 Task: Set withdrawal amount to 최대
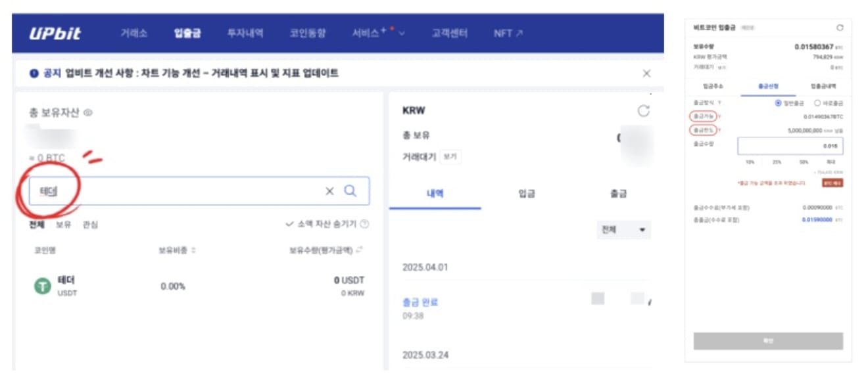click(831, 161)
